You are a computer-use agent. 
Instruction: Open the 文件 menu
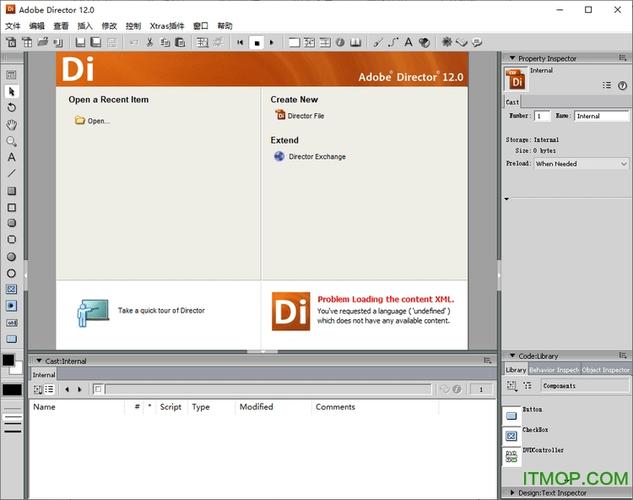point(13,26)
